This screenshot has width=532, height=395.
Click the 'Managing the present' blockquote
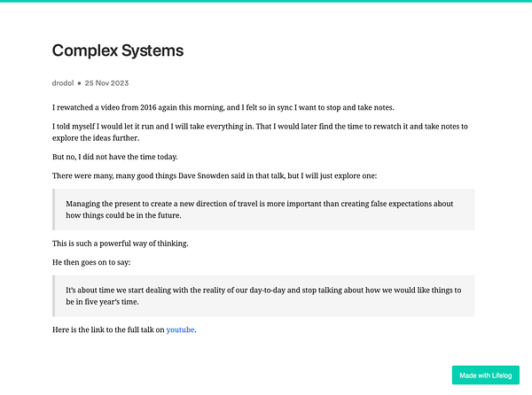tap(263, 209)
